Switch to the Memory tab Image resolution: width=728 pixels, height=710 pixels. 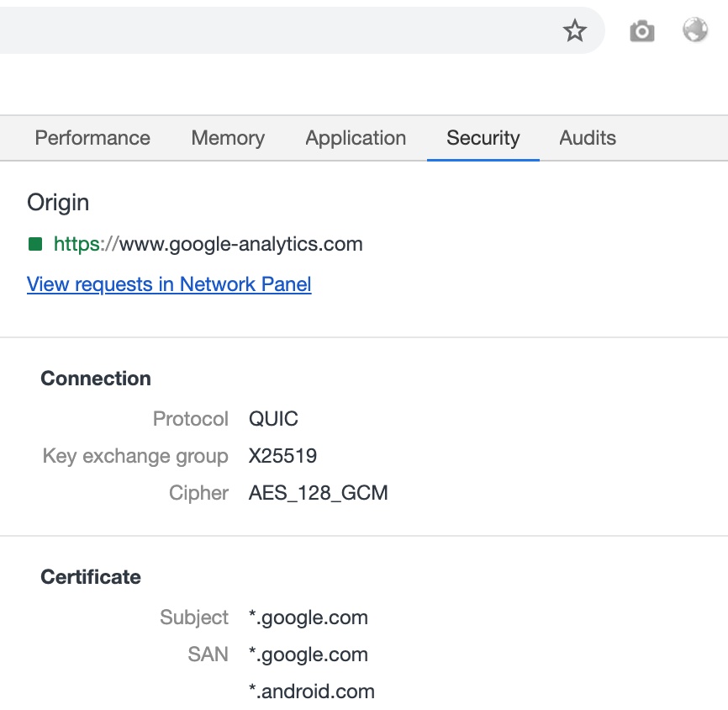[227, 138]
